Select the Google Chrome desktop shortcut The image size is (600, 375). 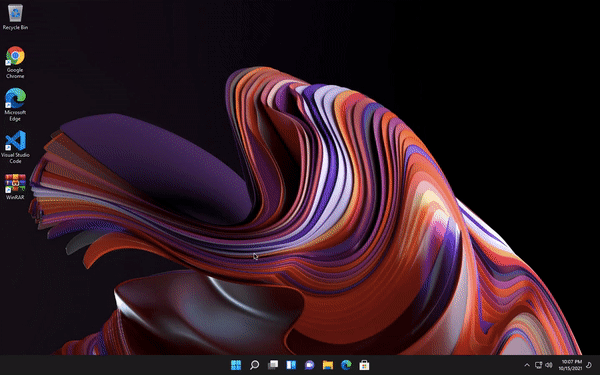click(15, 62)
